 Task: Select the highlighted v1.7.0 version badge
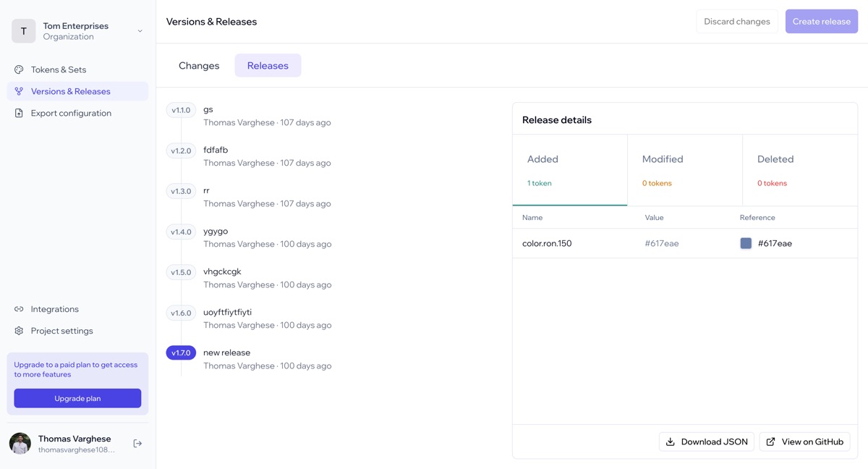(x=181, y=353)
